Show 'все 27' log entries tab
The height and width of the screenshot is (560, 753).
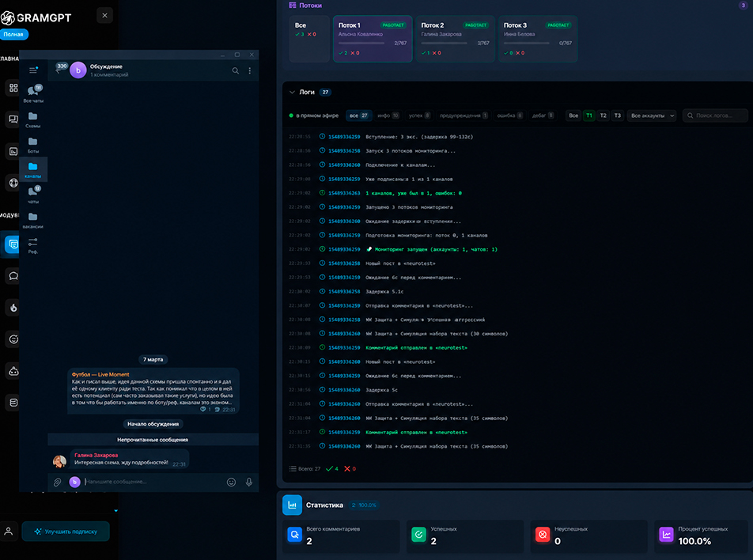358,115
